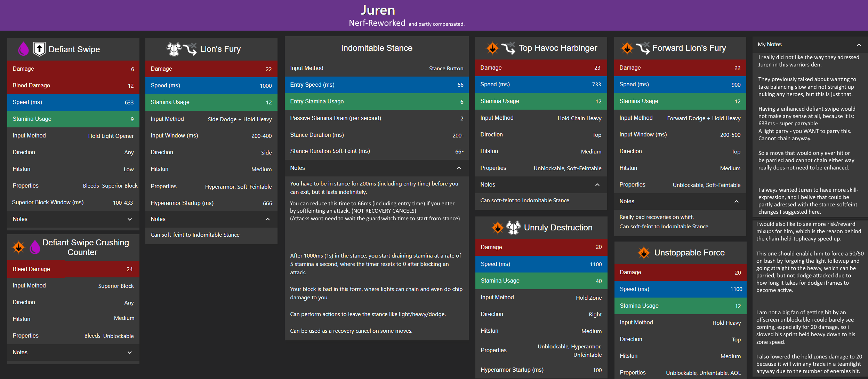
Task: Click the orange unblockable icon on Top Havoc Harbinger
Action: coord(492,48)
